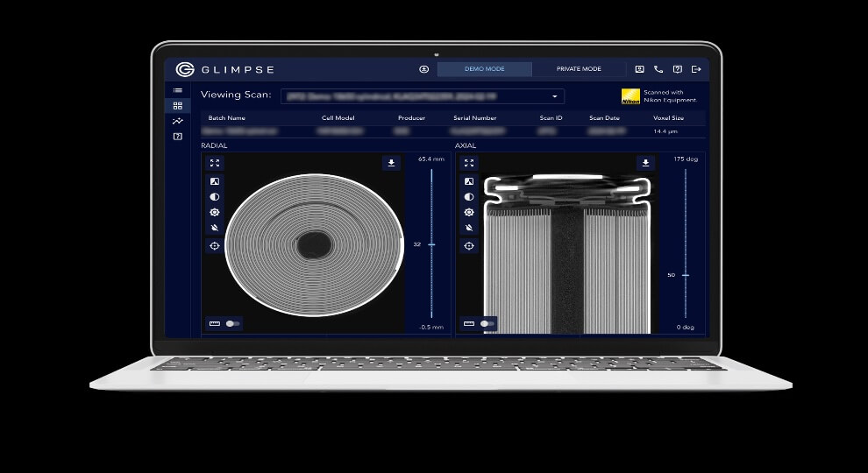Viewport: 868px width, 473px height.
Task: Open contrast adjustment in Radial panel
Action: tap(215, 197)
